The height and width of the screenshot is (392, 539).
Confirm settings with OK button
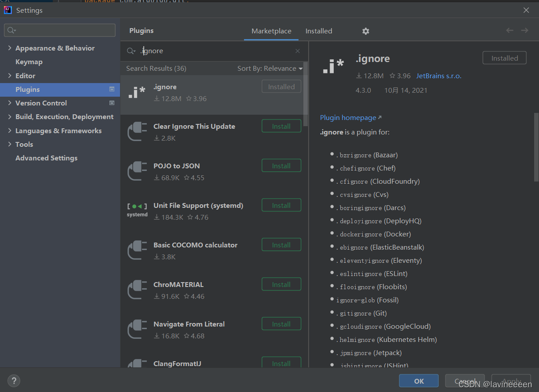419,381
